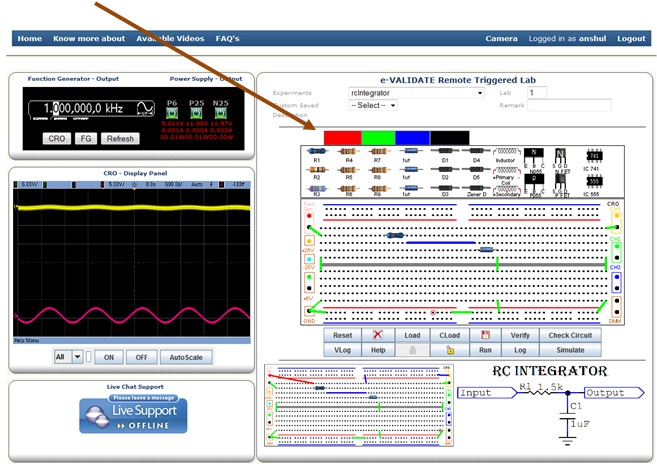The image size is (657, 464).
Task: Click the red X delete icon button
Action: 377,336
